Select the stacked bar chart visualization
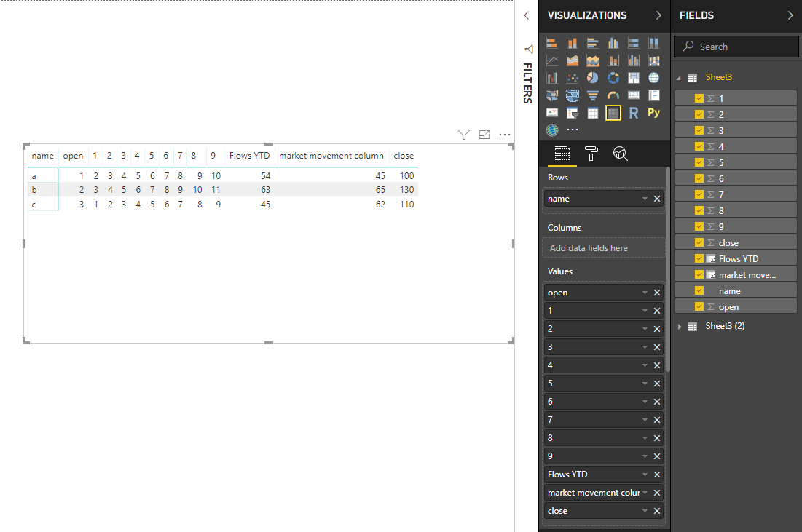This screenshot has width=802, height=532. 552,43
